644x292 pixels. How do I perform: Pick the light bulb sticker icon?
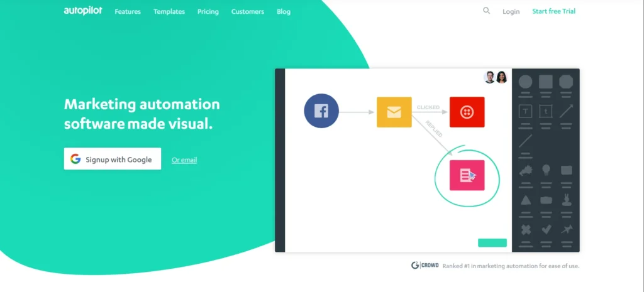click(546, 170)
